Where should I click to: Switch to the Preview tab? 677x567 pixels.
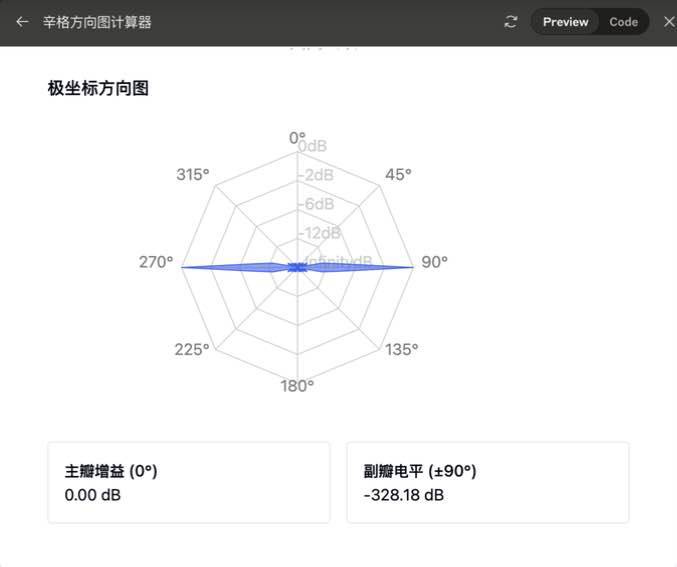[565, 22]
